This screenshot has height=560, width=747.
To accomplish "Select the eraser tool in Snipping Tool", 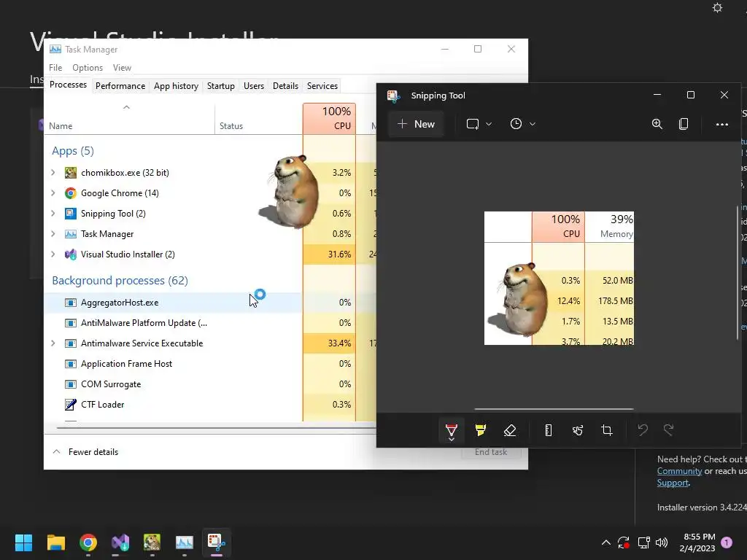I will pos(510,430).
